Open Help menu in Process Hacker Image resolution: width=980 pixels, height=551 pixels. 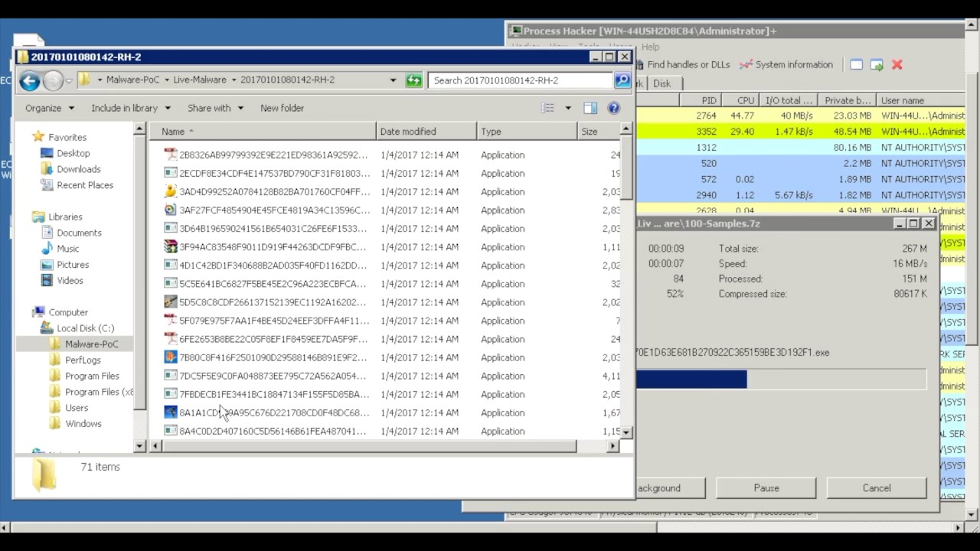[x=650, y=47]
